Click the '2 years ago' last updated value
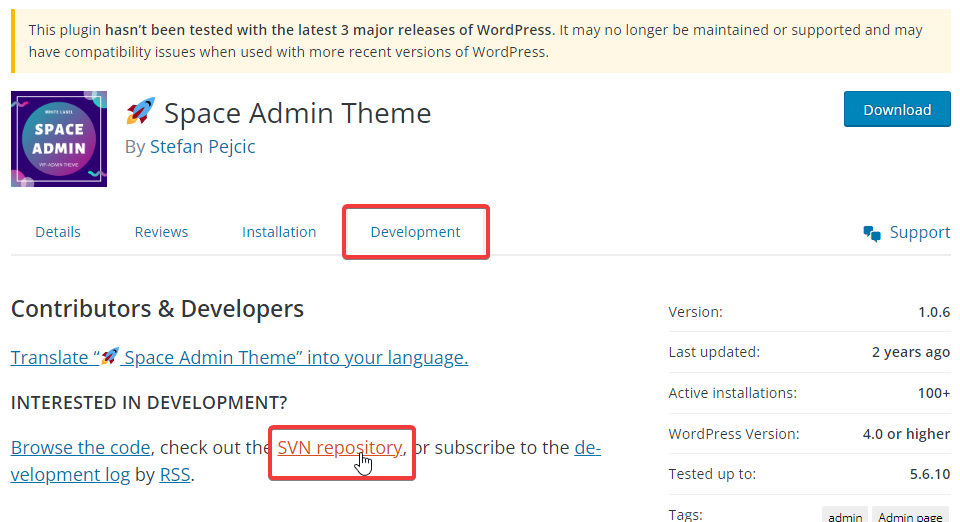 (911, 352)
